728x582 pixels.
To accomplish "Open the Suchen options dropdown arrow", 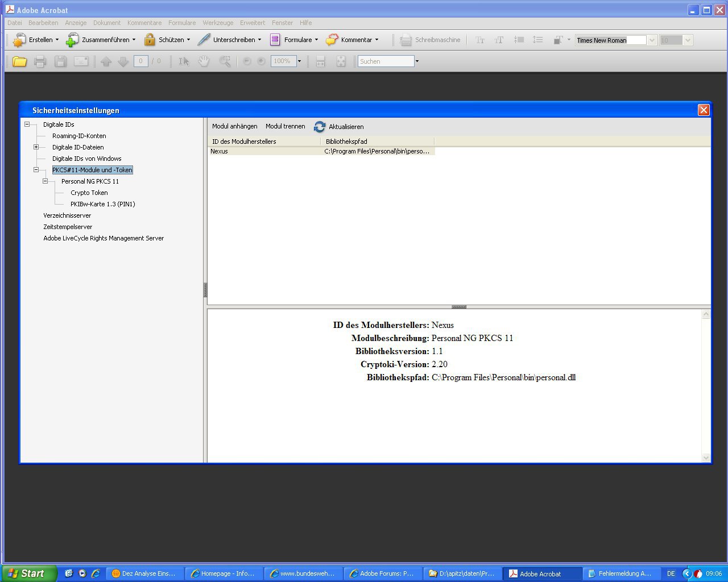I will tap(417, 61).
